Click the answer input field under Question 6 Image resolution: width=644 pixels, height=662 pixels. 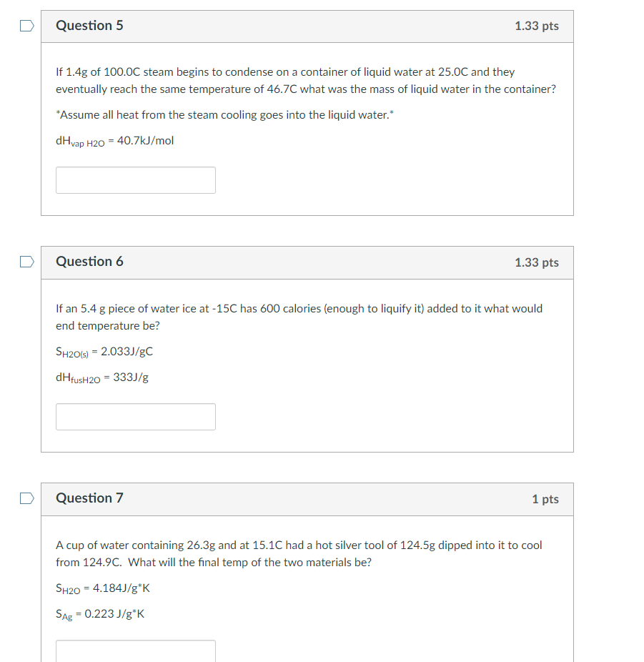[135, 416]
